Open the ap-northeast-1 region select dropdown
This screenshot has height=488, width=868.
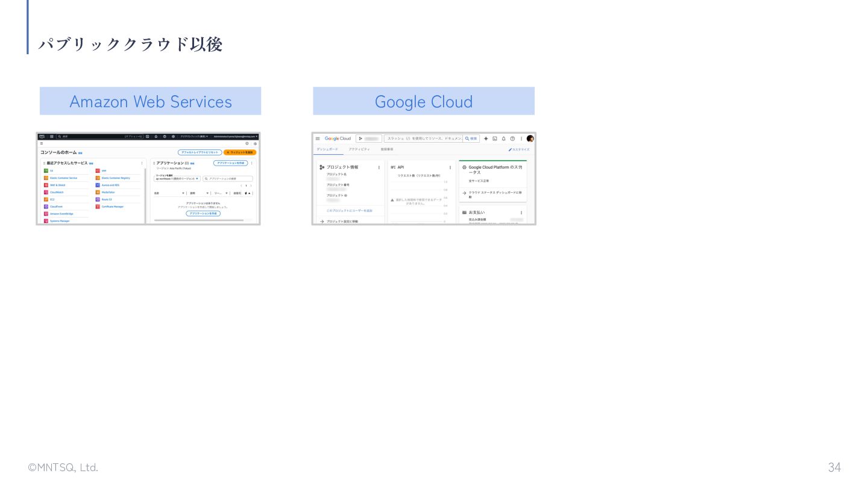point(177,178)
